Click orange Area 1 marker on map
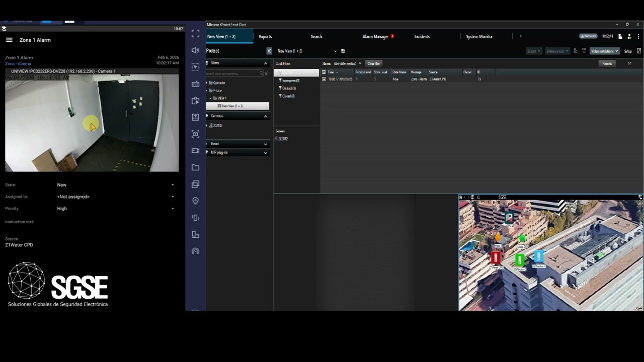This screenshot has width=644, height=362. [498, 237]
